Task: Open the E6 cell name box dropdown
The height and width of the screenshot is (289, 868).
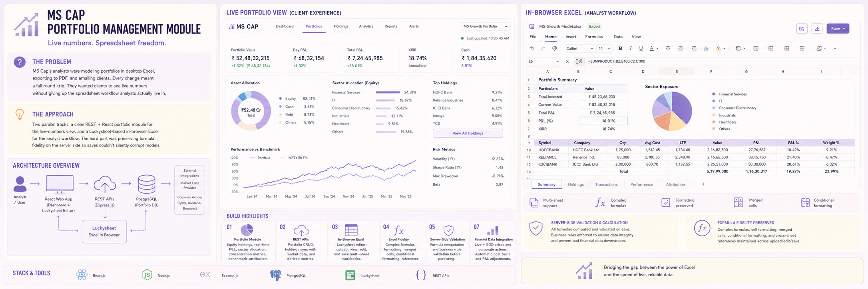Action: coord(543,61)
